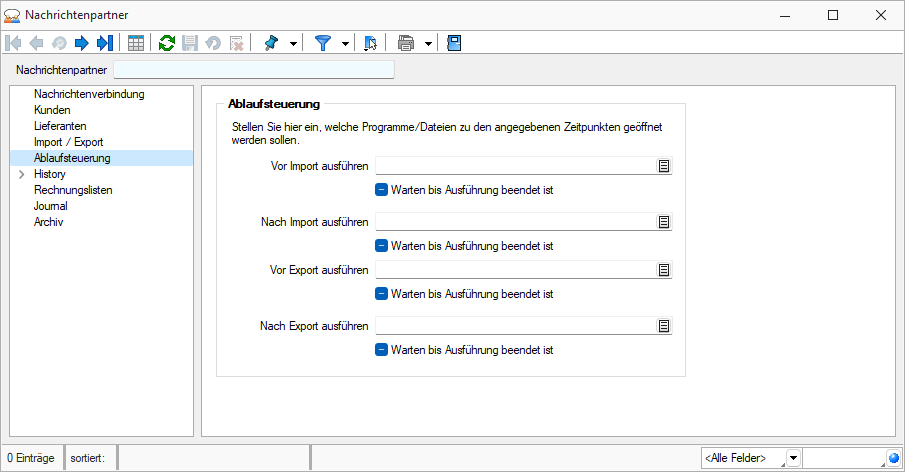This screenshot has height=472, width=905.
Task: Click the Nach Export ausführen field
Action: [515, 326]
